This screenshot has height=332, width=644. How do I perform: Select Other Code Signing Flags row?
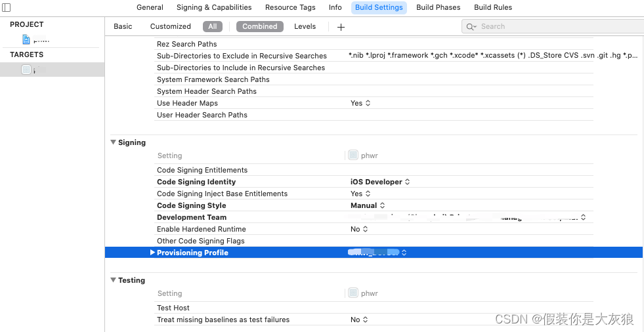(375, 241)
